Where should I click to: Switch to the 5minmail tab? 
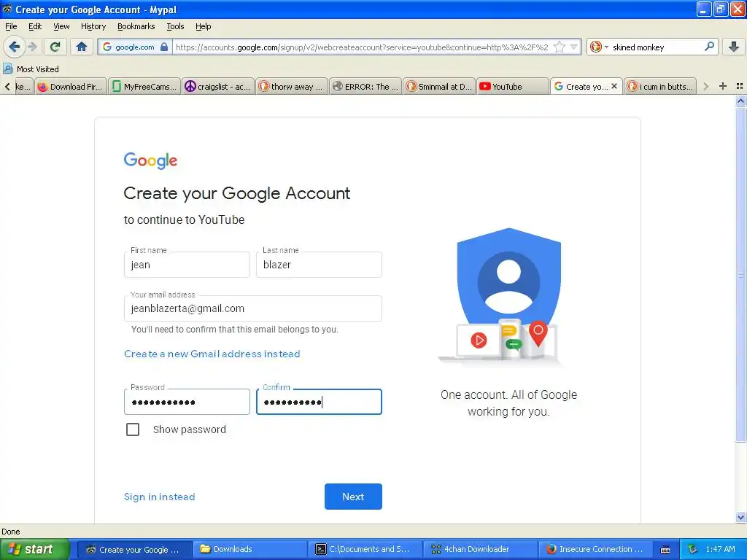(x=438, y=87)
